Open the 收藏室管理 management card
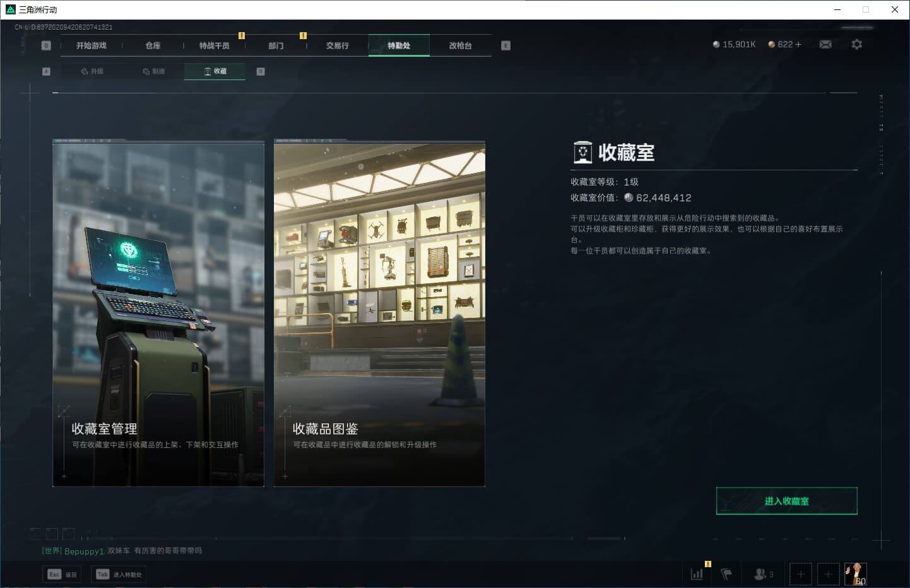Image resolution: width=910 pixels, height=588 pixels. pyautogui.click(x=158, y=314)
